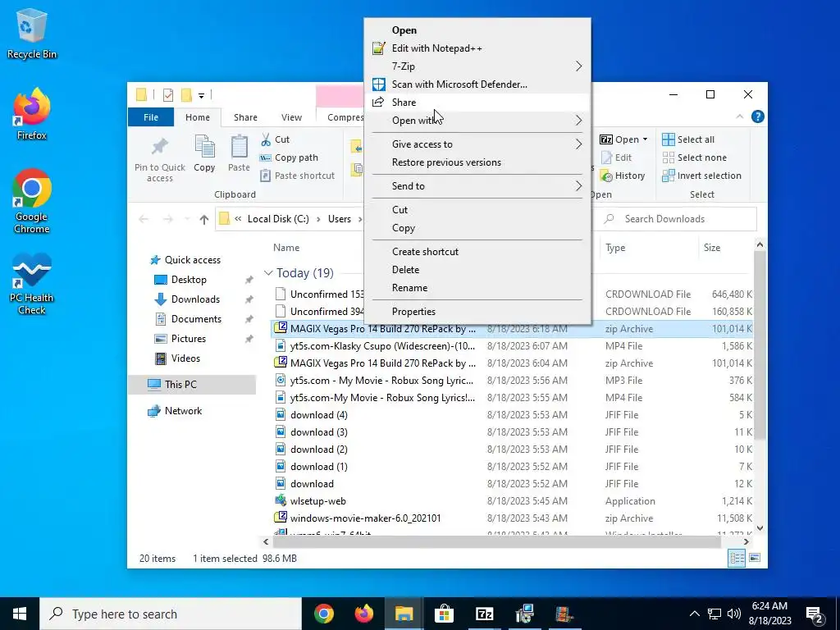Click the ribbon Edit button

point(616,157)
